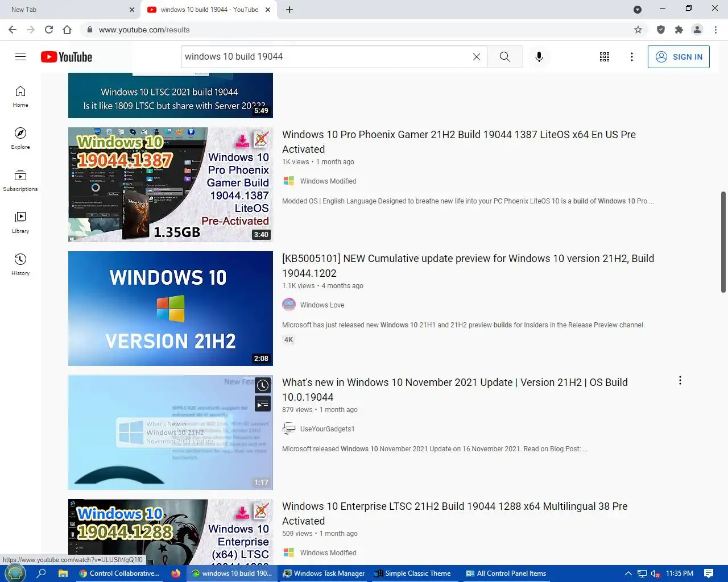Screen dimensions: 728x582
Task: Open the shield extension icon
Action: (661, 30)
